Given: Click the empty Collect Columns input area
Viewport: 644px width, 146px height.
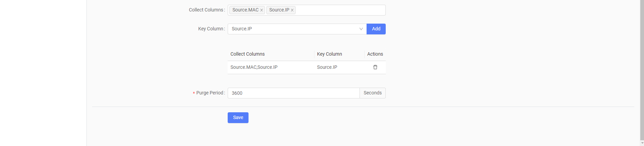Looking at the screenshot, I should pos(340,10).
